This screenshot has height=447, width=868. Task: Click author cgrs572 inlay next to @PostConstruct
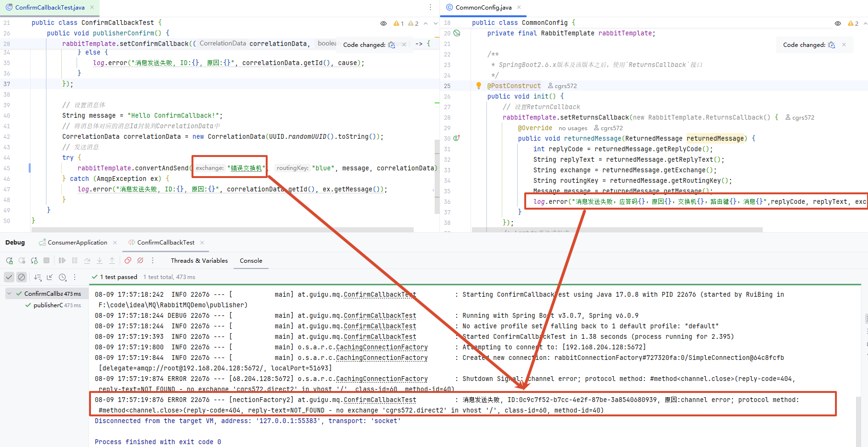563,86
